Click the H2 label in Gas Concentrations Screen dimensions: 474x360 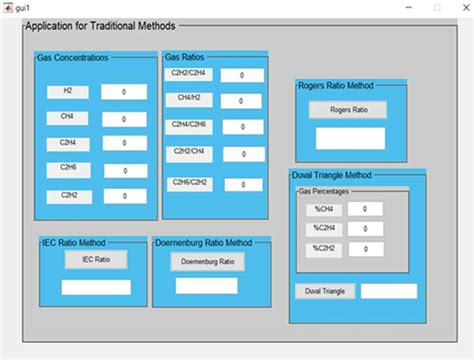coord(68,92)
